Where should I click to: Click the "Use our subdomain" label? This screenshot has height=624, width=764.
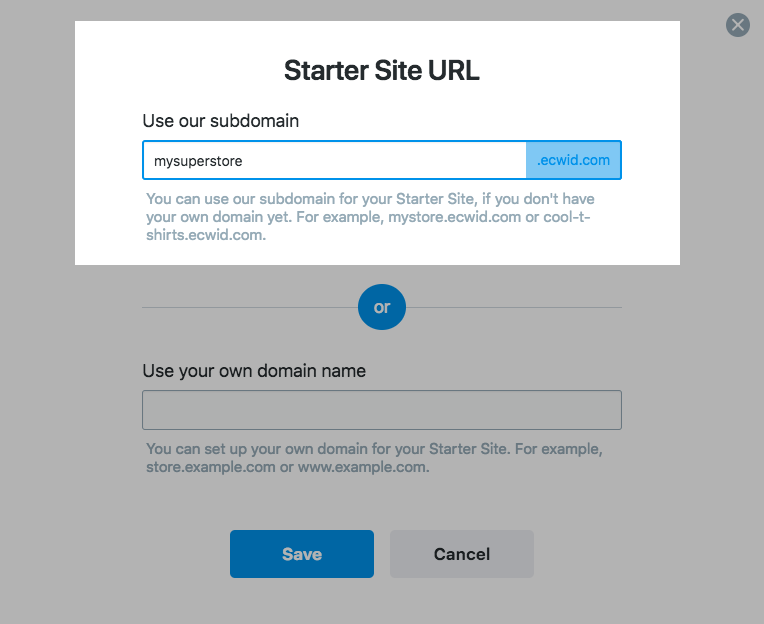pyautogui.click(x=221, y=121)
